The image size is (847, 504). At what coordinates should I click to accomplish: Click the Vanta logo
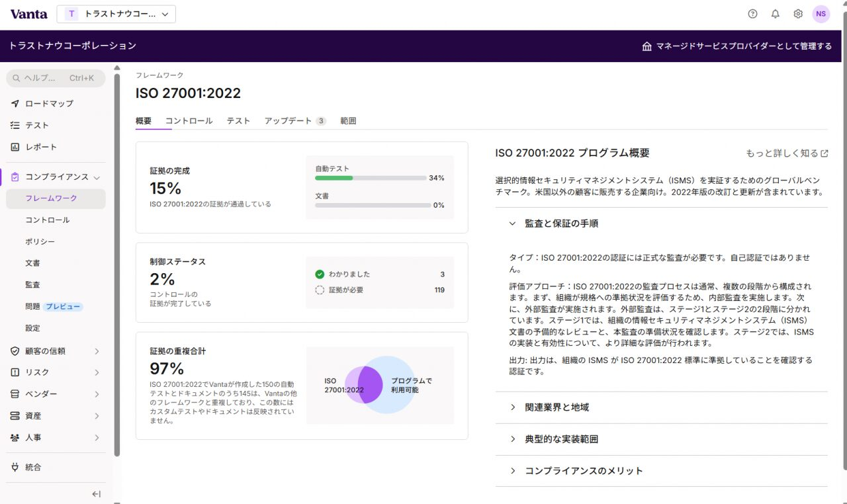(x=29, y=14)
